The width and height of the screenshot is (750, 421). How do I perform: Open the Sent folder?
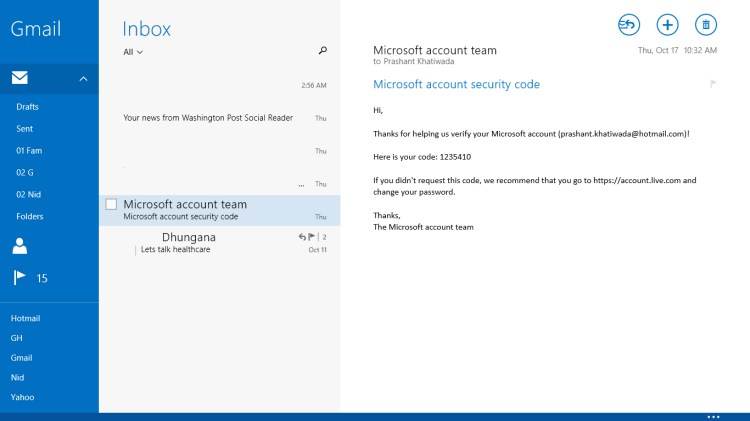pyautogui.click(x=24, y=129)
